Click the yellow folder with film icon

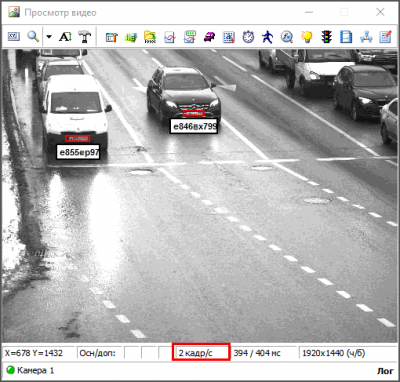pos(150,37)
